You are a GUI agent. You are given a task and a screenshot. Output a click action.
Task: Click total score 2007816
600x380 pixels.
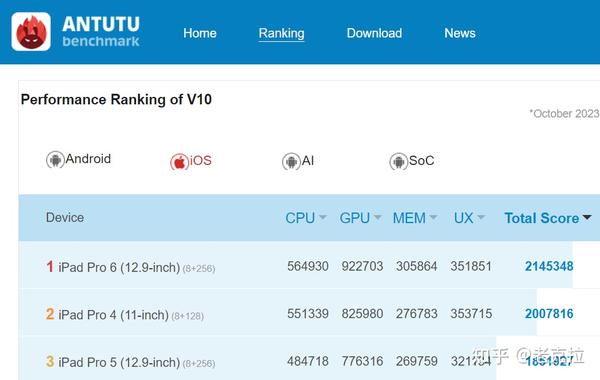coord(549,313)
